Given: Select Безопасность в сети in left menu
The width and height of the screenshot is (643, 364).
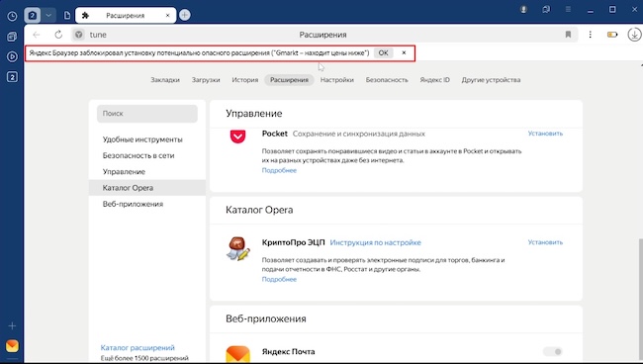Looking at the screenshot, I should click(138, 155).
